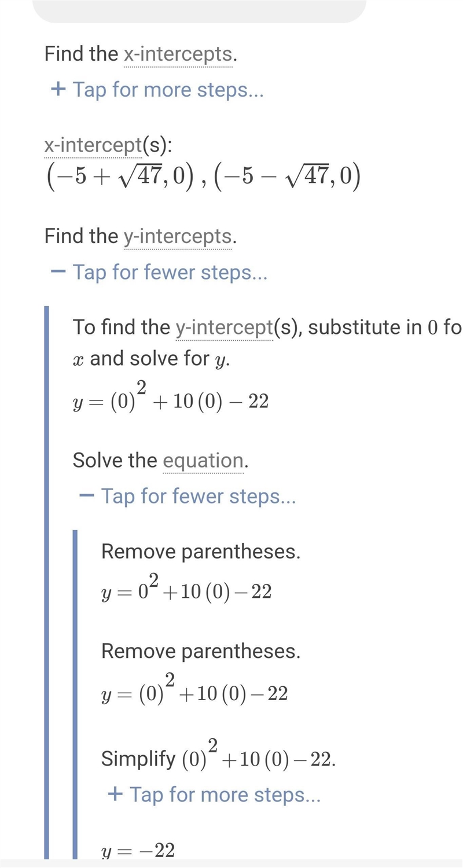Viewport: 463px width, 868px height.
Task: Click the gray rounded box at top
Action: tap(199, 11)
